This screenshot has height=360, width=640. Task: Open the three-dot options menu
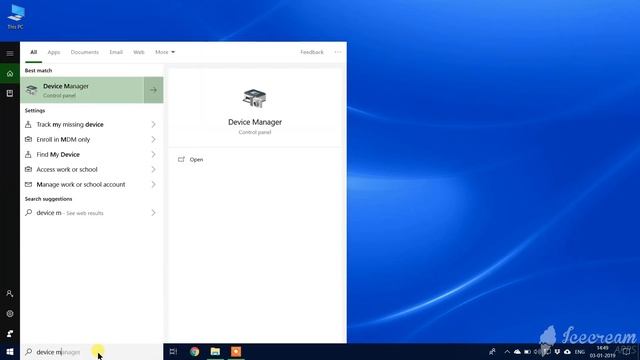point(338,52)
